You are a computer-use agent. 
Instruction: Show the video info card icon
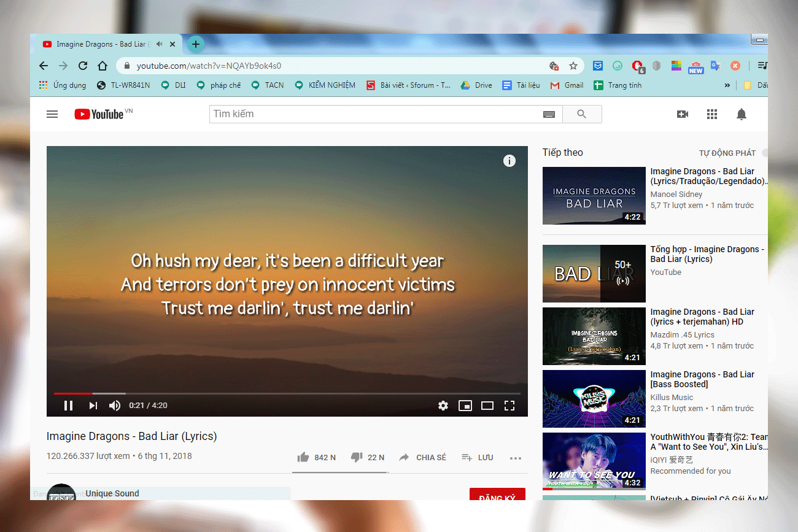coord(509,161)
